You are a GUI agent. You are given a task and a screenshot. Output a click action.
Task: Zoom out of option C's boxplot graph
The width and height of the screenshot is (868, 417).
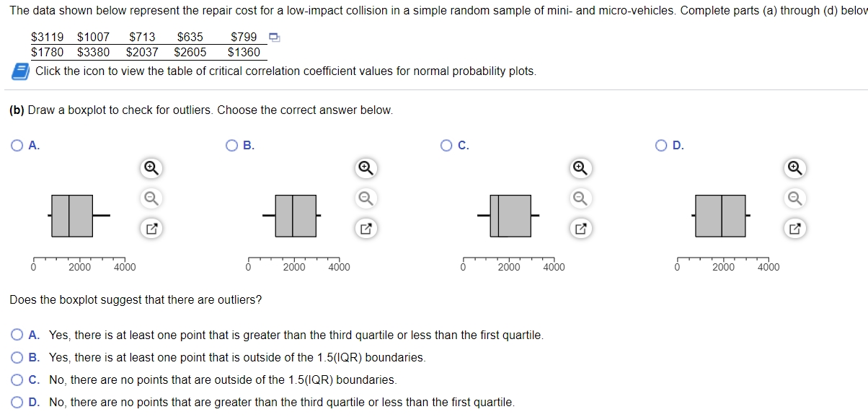[580, 198]
